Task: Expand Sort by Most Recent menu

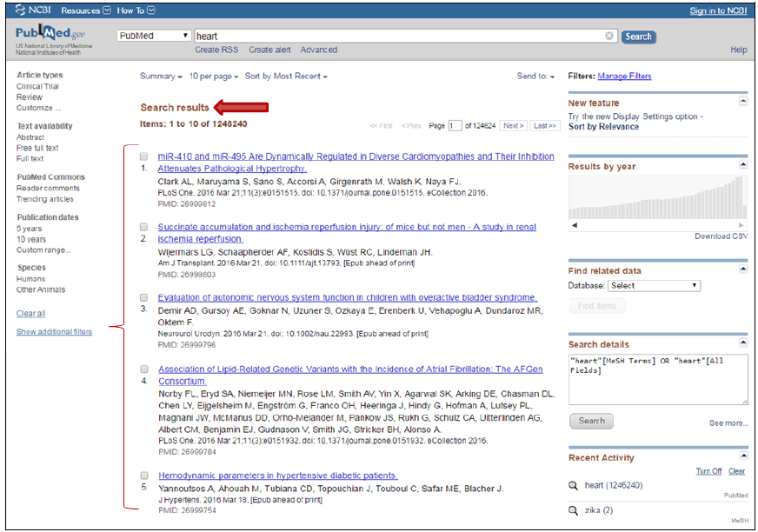Action: point(286,76)
